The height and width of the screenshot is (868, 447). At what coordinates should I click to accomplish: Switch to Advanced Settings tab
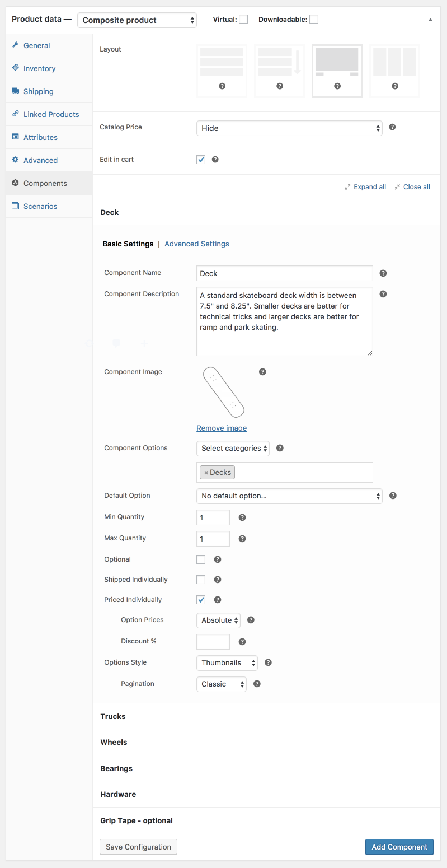point(196,244)
